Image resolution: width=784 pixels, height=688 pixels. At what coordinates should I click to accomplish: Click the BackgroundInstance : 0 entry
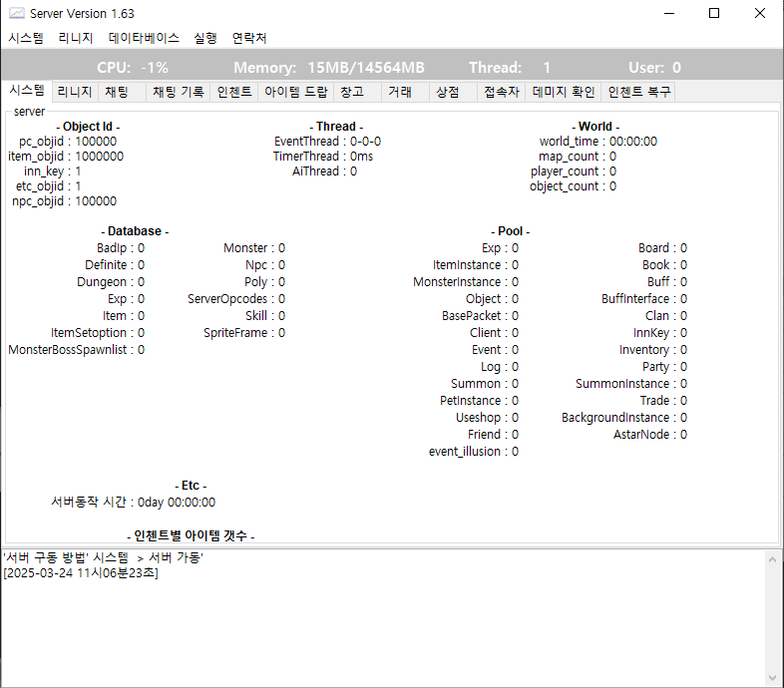624,418
